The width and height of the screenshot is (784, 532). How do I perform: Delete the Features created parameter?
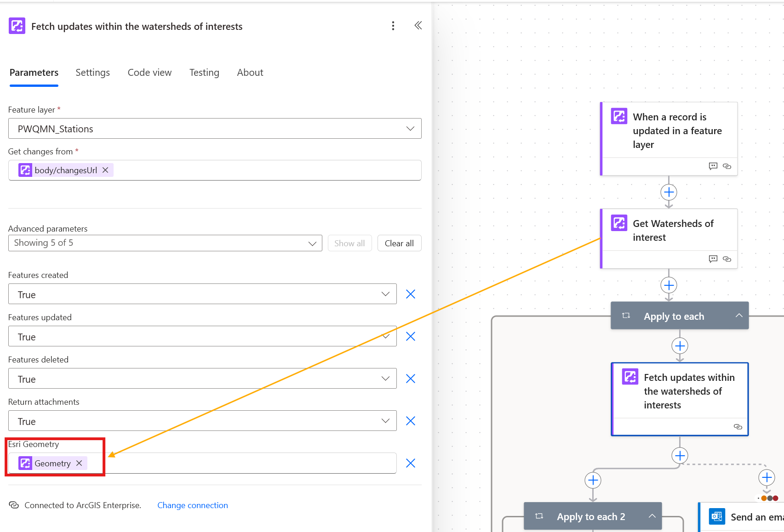(411, 294)
